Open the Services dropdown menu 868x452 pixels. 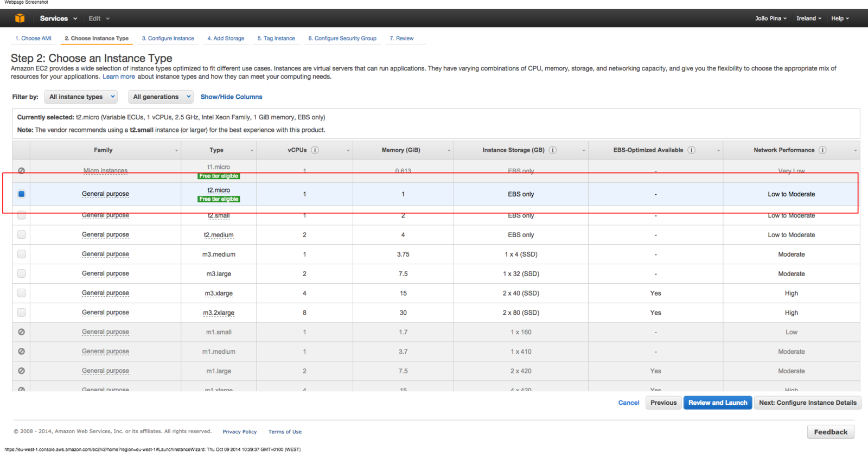[59, 18]
